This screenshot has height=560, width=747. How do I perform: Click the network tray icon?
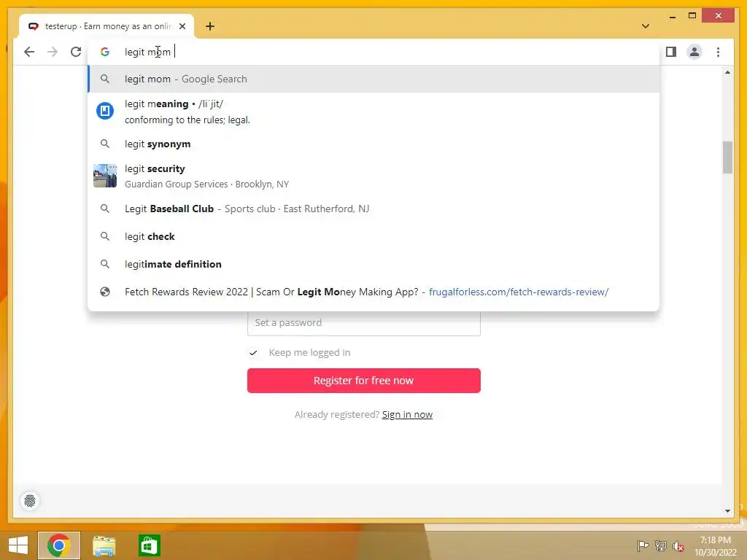click(661, 545)
